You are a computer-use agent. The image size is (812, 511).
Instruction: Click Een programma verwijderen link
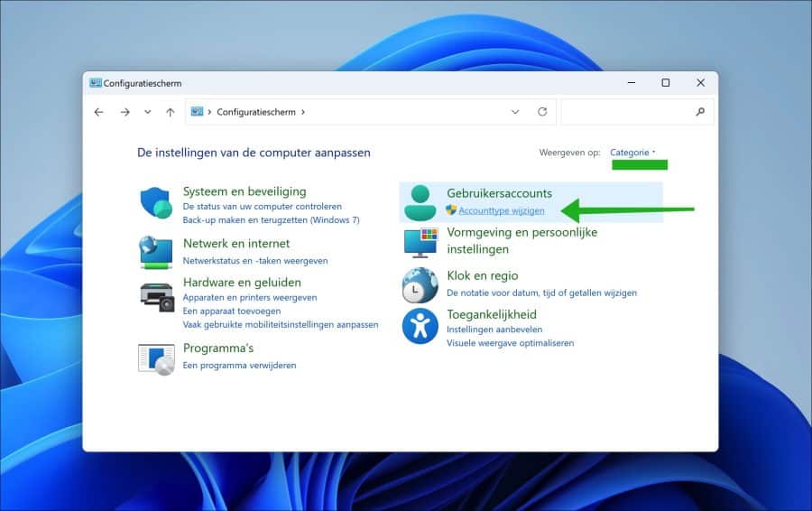coord(239,366)
